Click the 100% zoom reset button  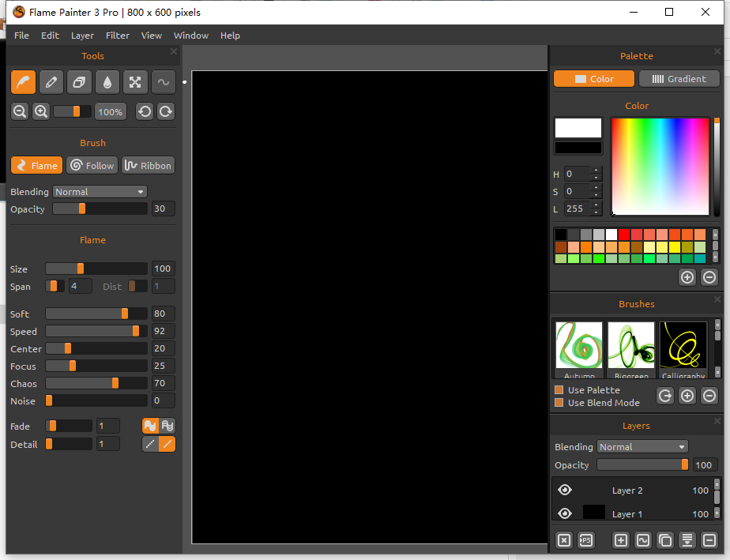(x=111, y=111)
